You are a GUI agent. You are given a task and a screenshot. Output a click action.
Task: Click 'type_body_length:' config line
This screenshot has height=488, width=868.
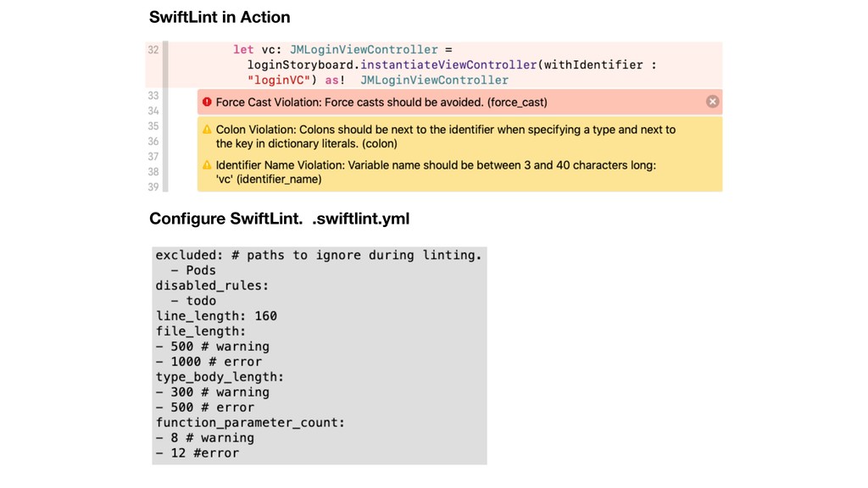click(x=220, y=377)
